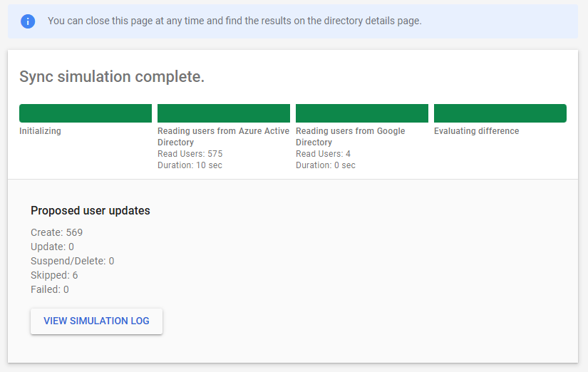Click 'Reading users from Azure Active Directory' label
The image size is (588, 372).
coord(223,136)
